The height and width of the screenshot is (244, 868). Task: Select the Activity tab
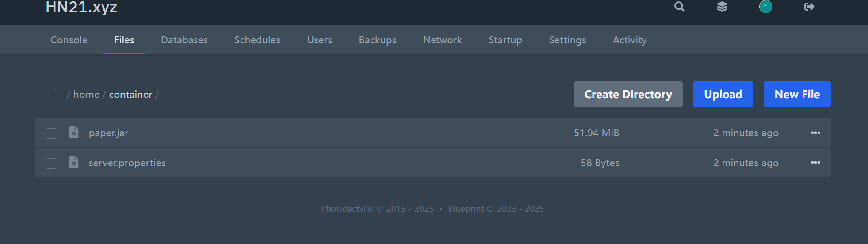click(x=629, y=40)
